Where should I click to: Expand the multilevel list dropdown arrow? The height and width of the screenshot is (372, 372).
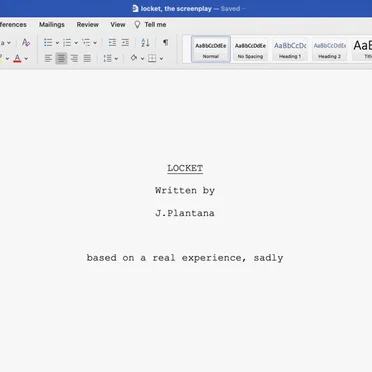(x=95, y=43)
